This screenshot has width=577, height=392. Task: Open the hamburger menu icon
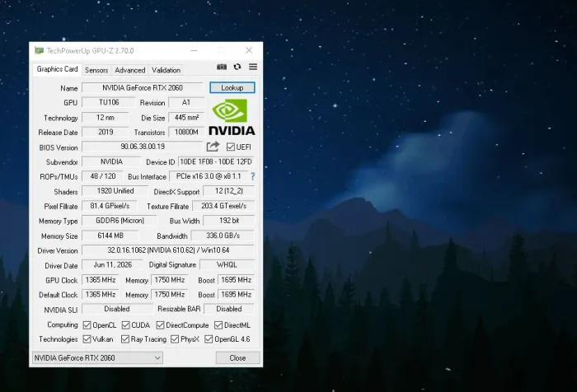click(253, 67)
